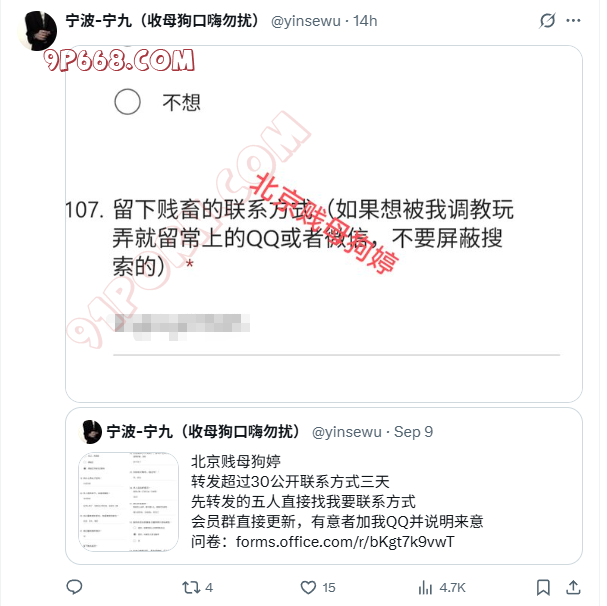This screenshot has width=607, height=606.
Task: Like the post with the heart icon
Action: 309,587
